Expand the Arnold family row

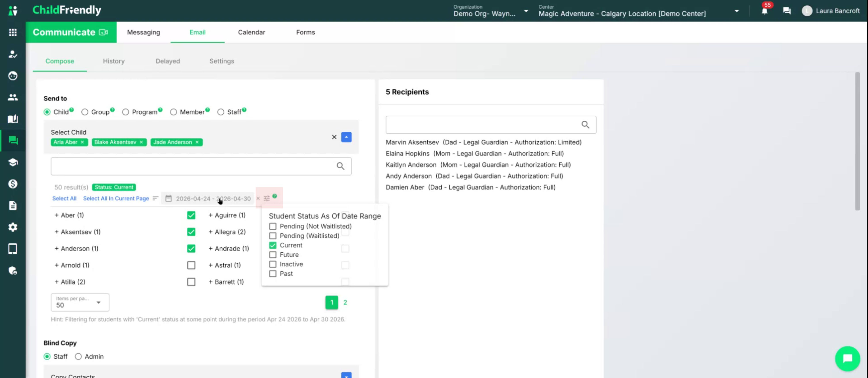click(57, 265)
